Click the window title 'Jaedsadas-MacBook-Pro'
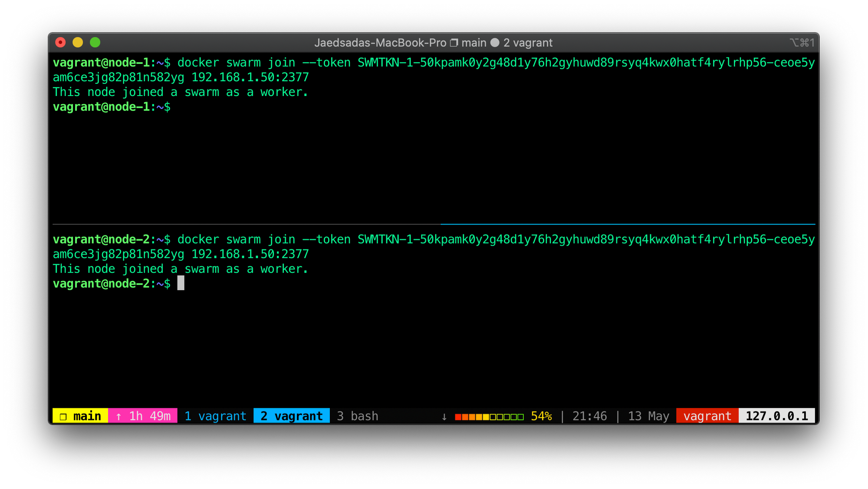 point(380,43)
